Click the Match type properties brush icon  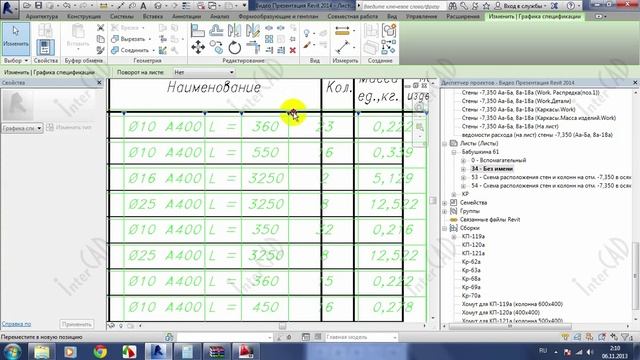click(100, 50)
